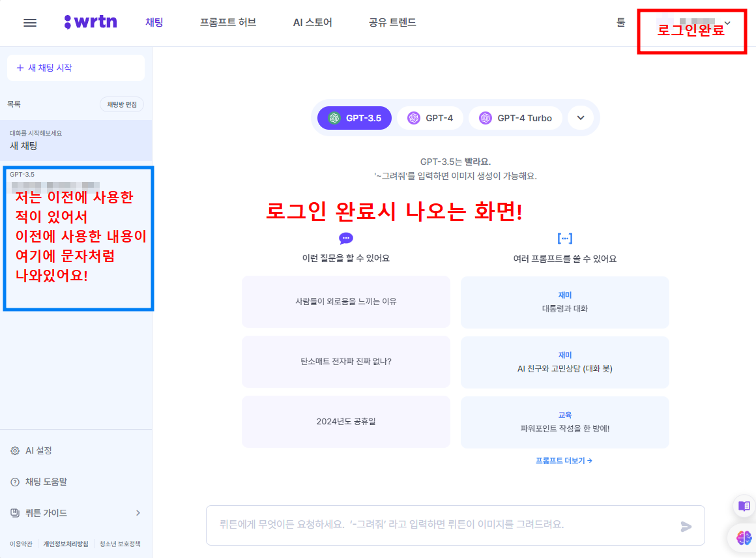Open 채팅 도움말
This screenshot has width=756, height=558.
point(46,482)
